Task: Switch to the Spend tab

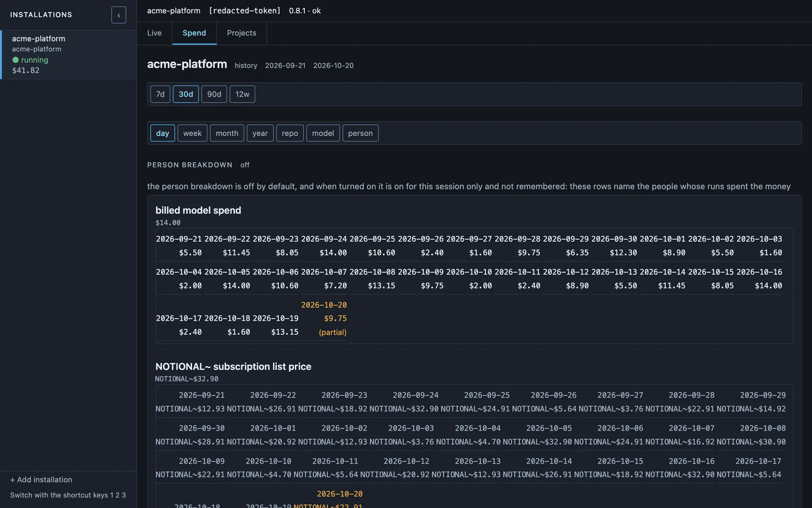Action: point(194,33)
